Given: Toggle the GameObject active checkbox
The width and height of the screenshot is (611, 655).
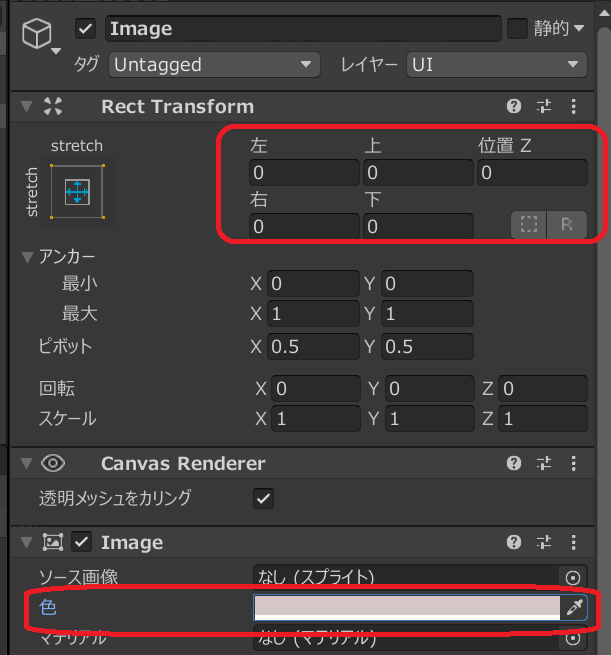Looking at the screenshot, I should pos(85,29).
